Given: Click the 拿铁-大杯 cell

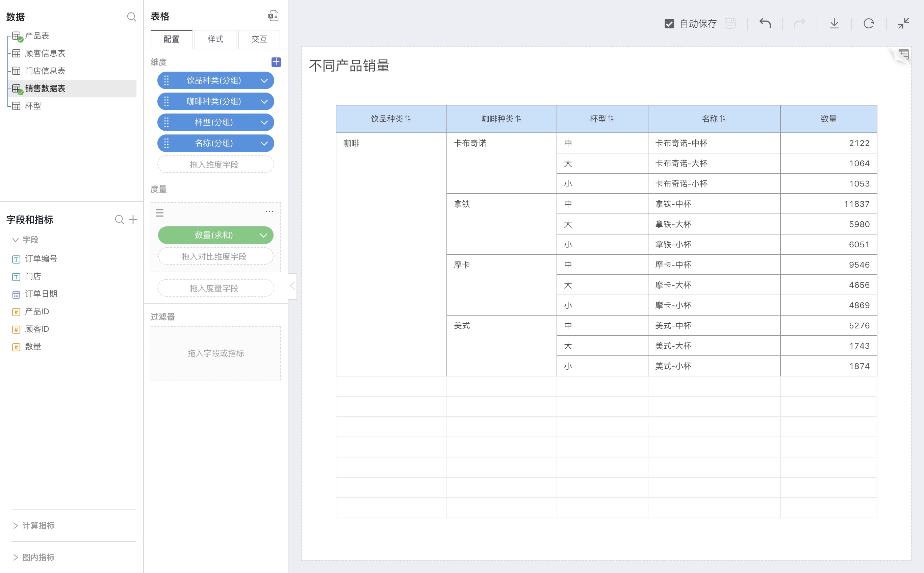Looking at the screenshot, I should [x=714, y=224].
